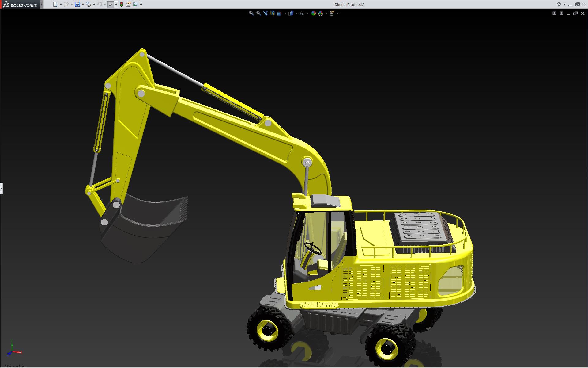
Task: Expand Hide/Show Items glasses dropdown
Action: (307, 13)
